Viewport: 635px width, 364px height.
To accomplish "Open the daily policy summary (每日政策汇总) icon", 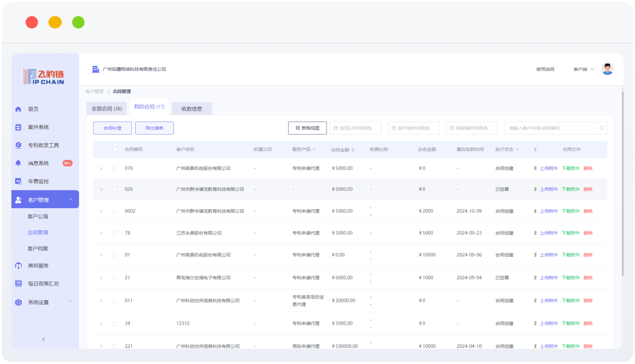I will click(x=18, y=283).
